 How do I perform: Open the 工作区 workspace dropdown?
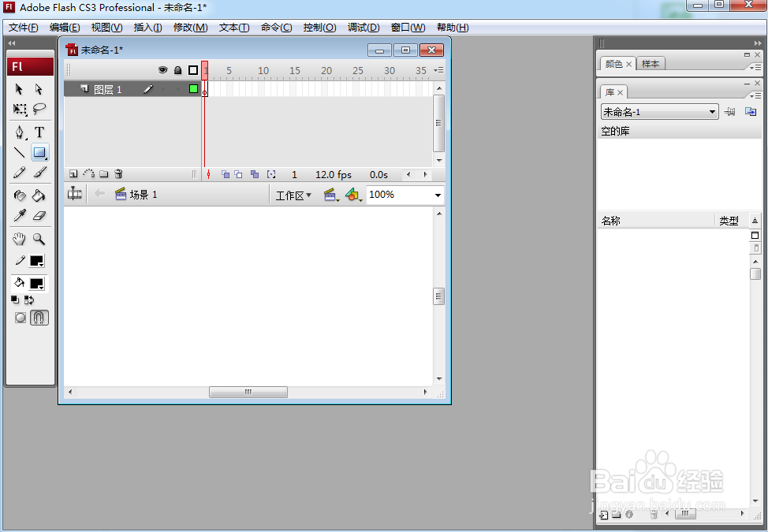coord(293,195)
